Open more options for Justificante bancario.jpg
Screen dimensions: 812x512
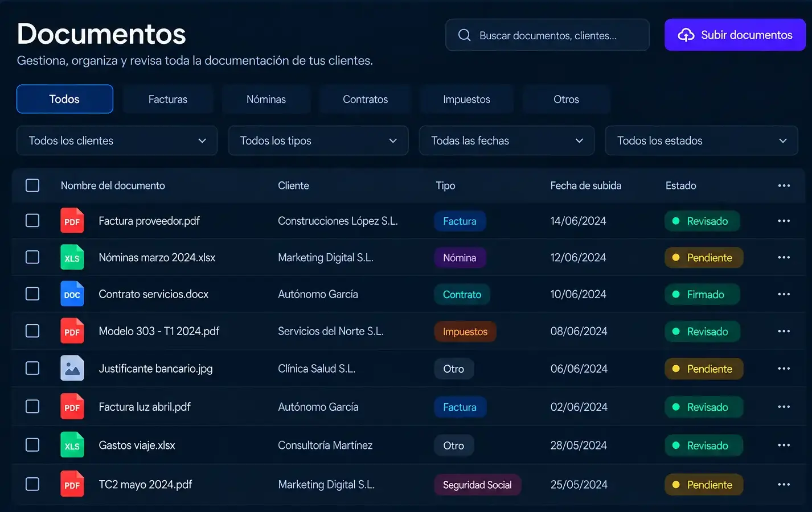coord(784,369)
